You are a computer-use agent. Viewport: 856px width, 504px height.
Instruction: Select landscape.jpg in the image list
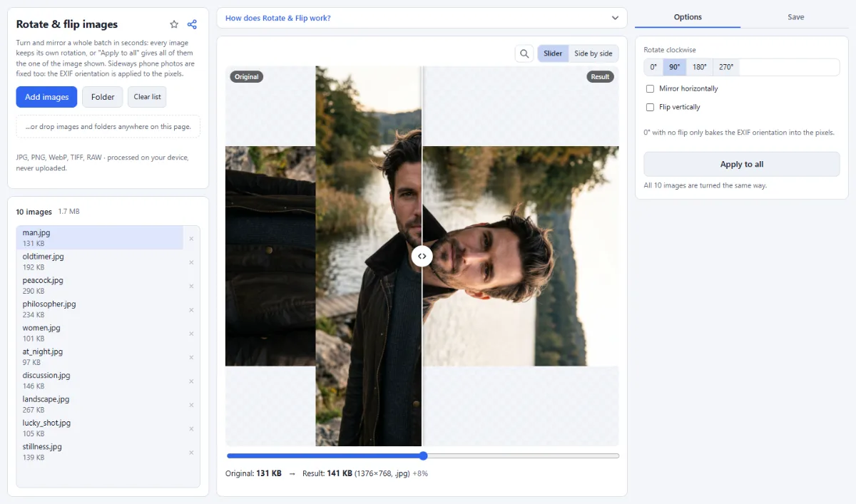coord(100,404)
